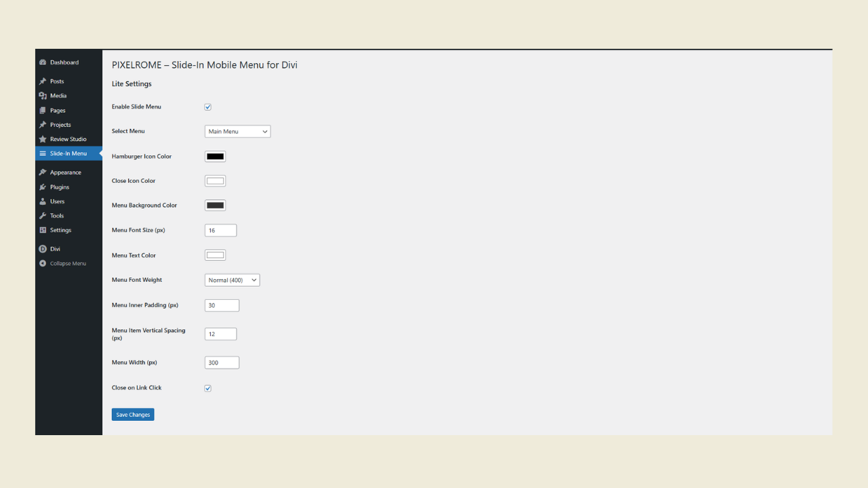Screen dimensions: 868x488
Task: Toggle the Enable Slide Menu checkbox
Action: 208,106
